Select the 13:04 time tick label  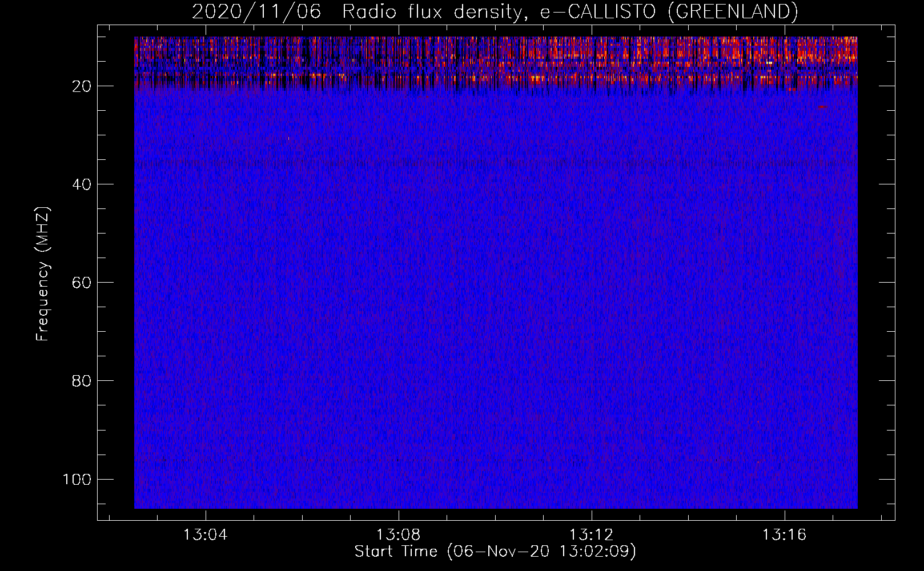click(205, 535)
